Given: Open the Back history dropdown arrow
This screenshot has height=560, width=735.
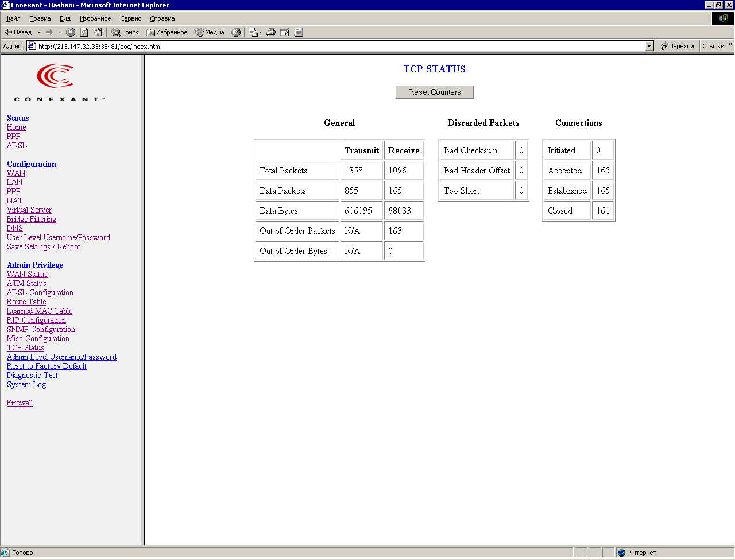Looking at the screenshot, I should 38,32.
